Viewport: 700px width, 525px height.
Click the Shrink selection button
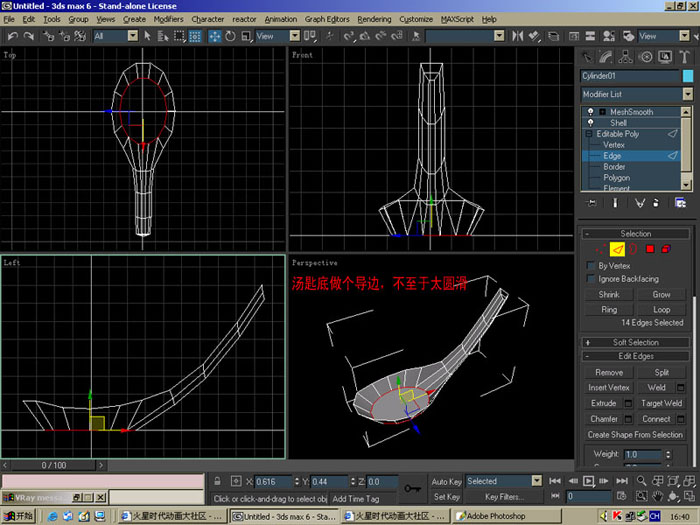(x=609, y=295)
